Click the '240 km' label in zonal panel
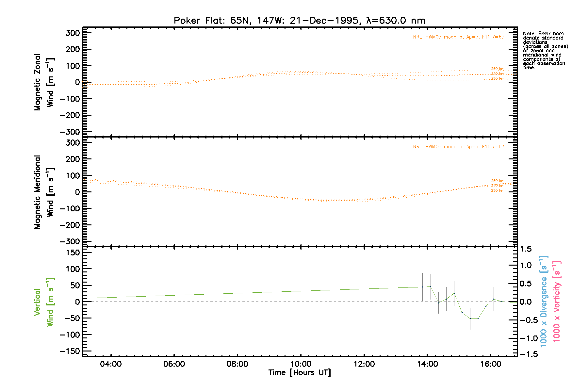588x392 pixels. (498, 74)
